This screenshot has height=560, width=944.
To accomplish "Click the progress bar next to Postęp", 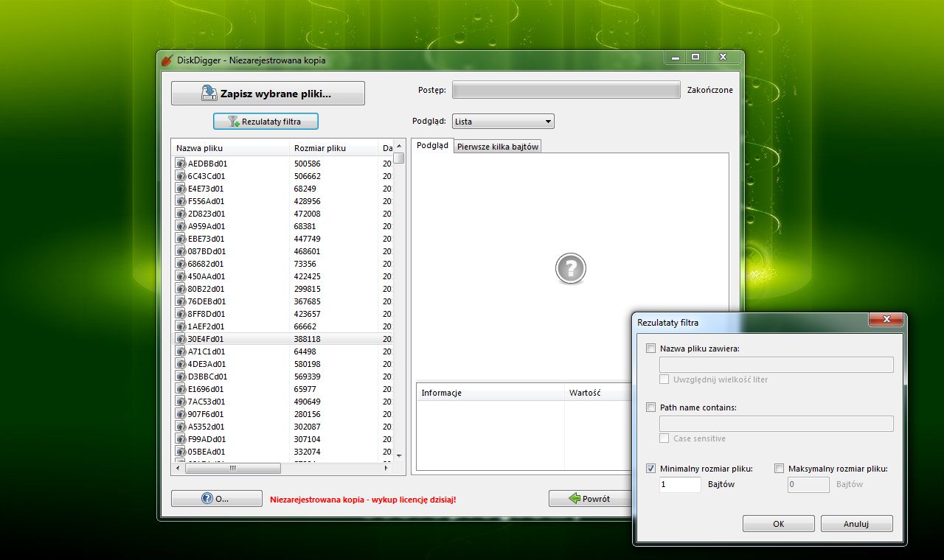I will (x=566, y=90).
